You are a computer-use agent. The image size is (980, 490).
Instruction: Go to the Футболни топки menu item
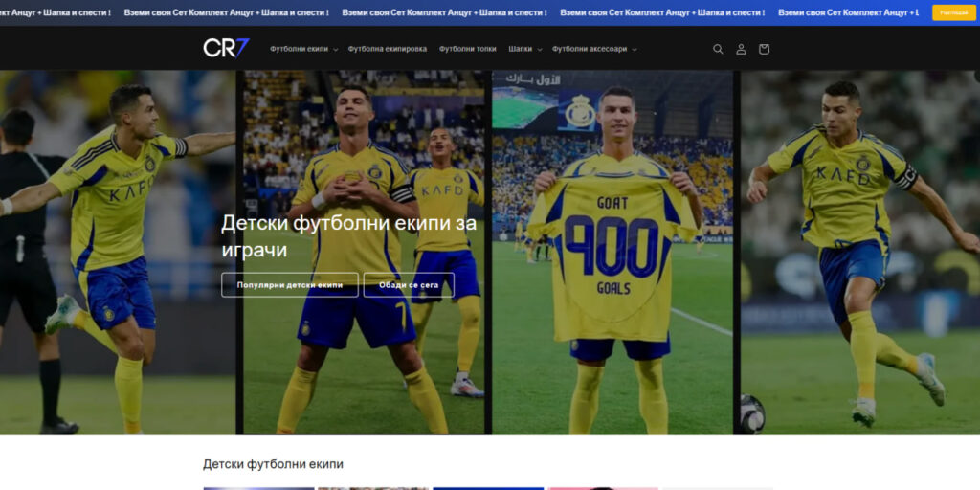(x=468, y=49)
